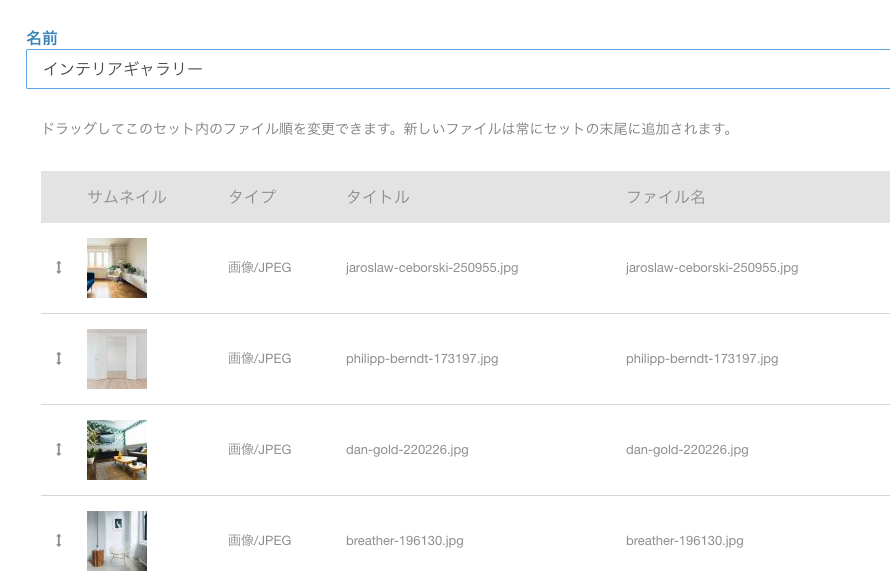Click the file name cell for dan-gold-220226.jpg
The width and height of the screenshot is (890, 576).
(687, 450)
